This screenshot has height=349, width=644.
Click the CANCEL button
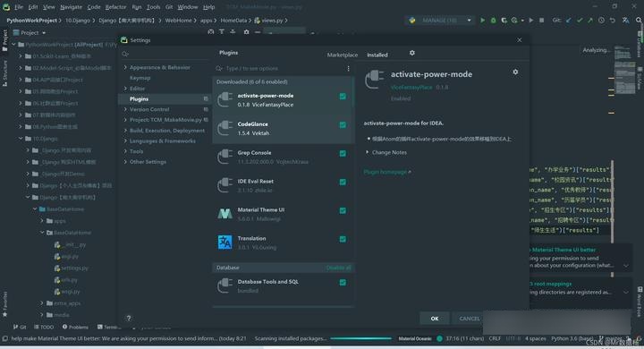(x=469, y=319)
